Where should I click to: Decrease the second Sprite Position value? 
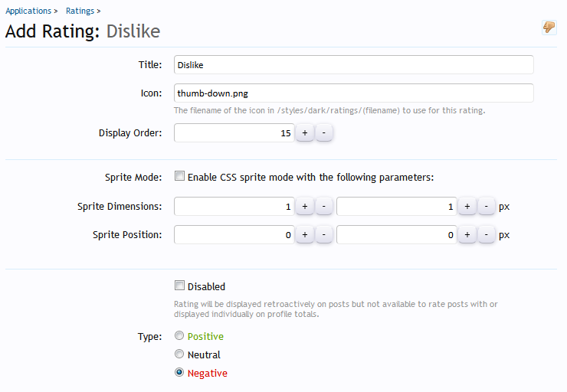[x=486, y=235]
